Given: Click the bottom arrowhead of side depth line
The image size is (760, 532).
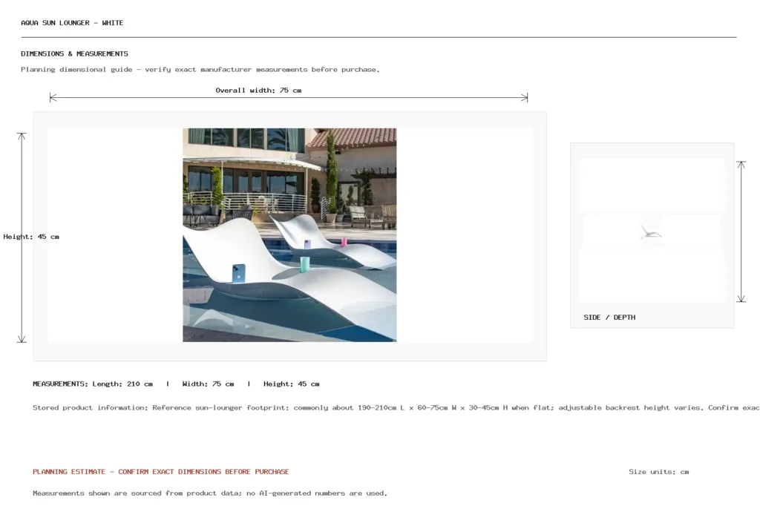Looking at the screenshot, I should (741, 298).
